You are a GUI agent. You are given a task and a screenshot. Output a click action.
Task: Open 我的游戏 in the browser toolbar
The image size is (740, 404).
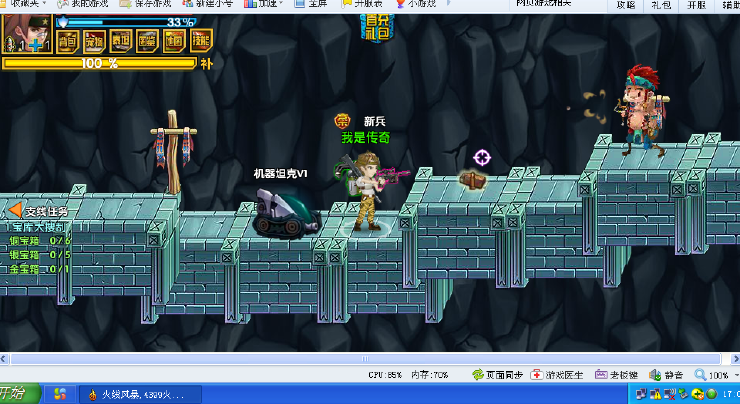click(83, 4)
